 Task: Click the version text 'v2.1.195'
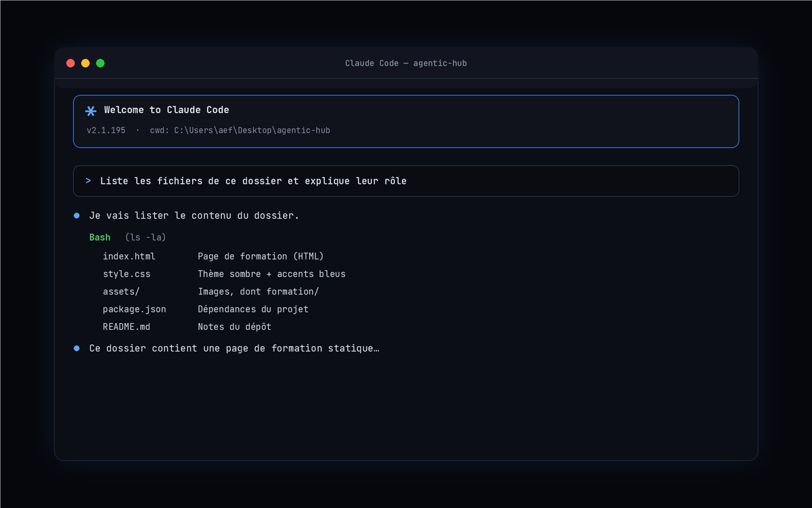106,130
